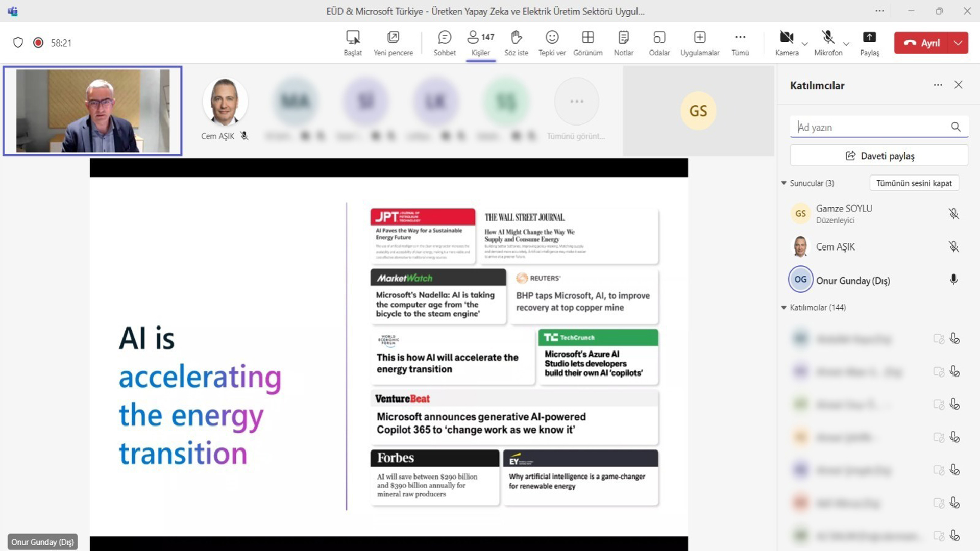
Task: Open the Notlar meeting notes
Action: coord(623,43)
